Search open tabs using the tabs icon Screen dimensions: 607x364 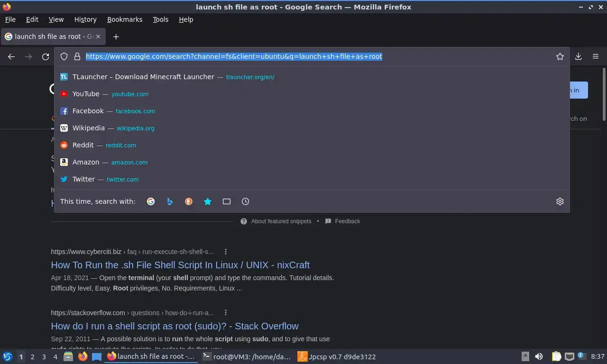227,201
